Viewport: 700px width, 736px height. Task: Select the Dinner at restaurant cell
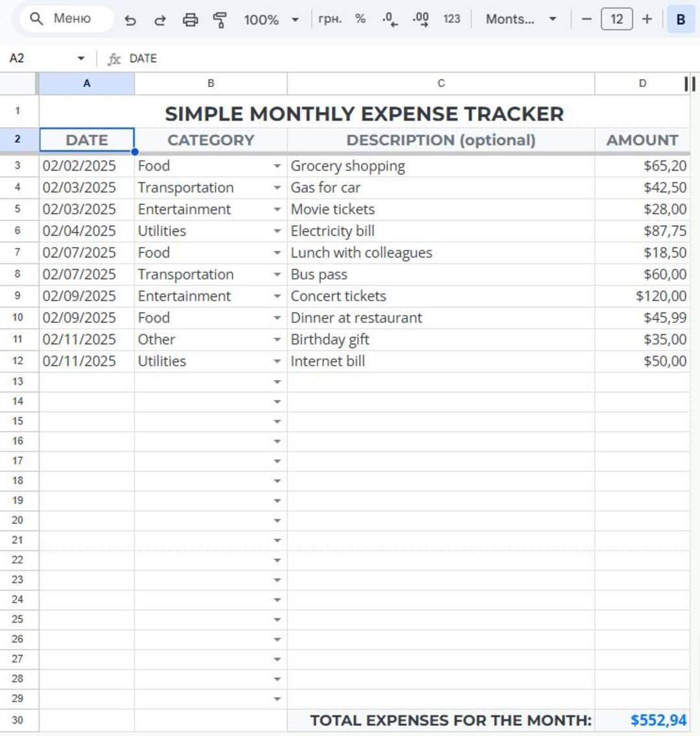(441, 318)
